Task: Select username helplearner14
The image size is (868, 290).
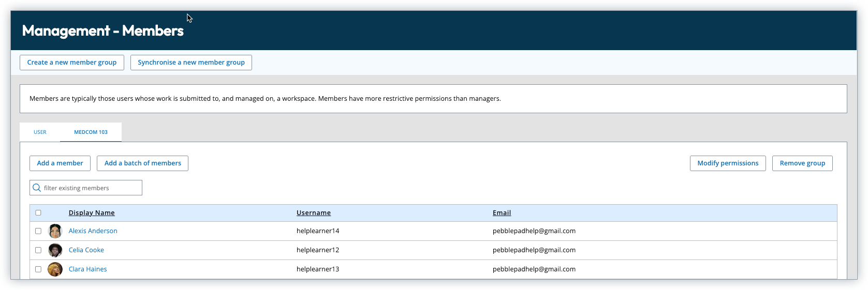Action: coord(318,231)
